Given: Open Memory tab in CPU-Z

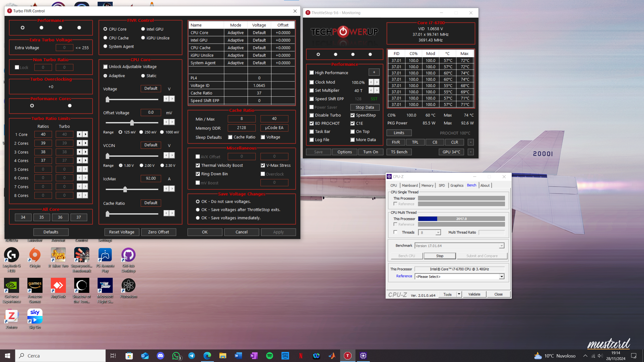Looking at the screenshot, I should (427, 185).
